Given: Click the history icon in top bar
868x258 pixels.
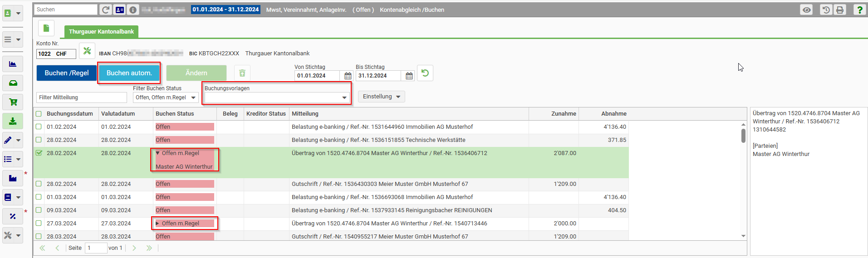Looking at the screenshot, I should point(826,10).
